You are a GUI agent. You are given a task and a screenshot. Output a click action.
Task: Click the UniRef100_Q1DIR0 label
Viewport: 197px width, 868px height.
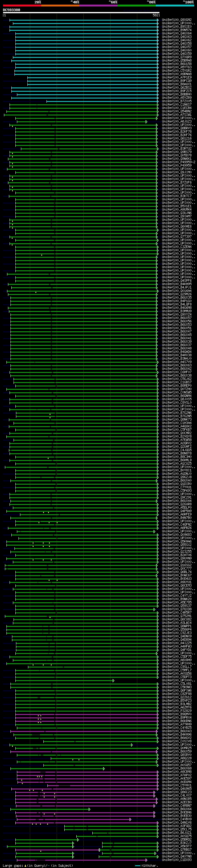tap(177, 484)
